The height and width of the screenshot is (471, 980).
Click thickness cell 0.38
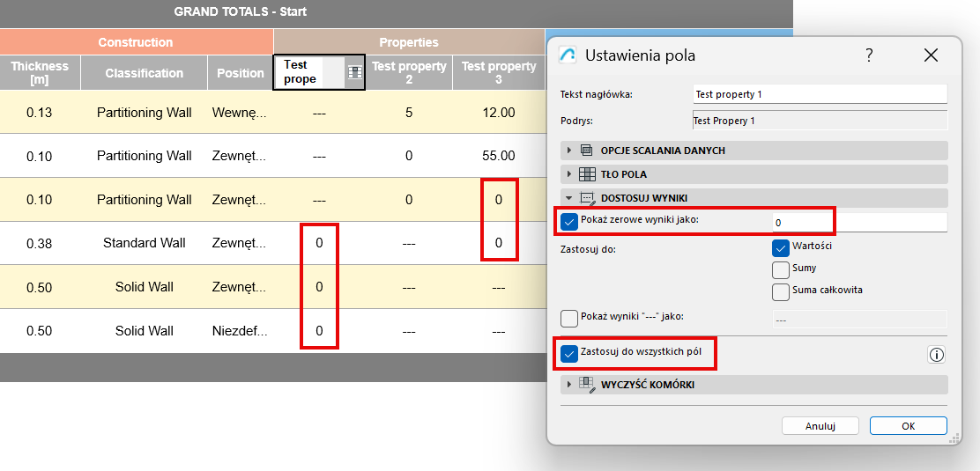pos(40,244)
